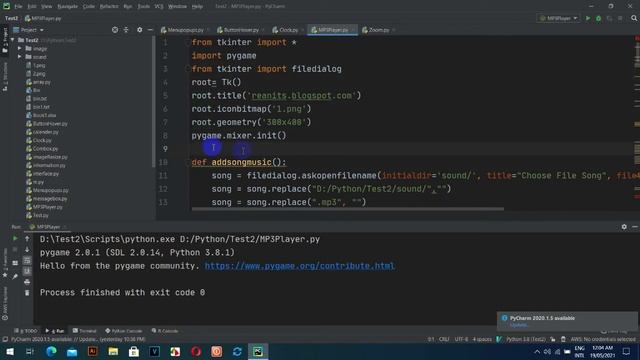This screenshot has width=640, height=360.
Task: Open the Terminal tool window tab
Action: [x=84, y=331]
